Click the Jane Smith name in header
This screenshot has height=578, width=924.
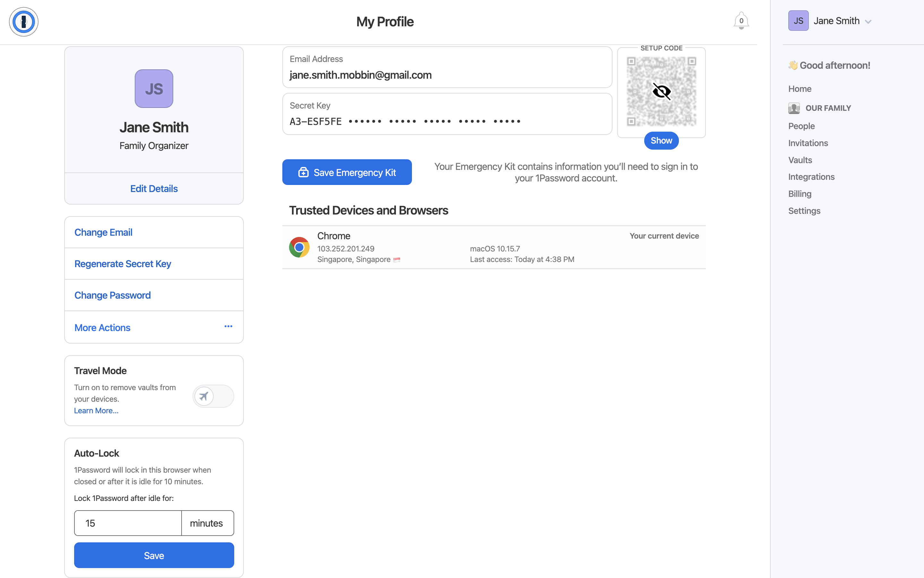(x=836, y=21)
